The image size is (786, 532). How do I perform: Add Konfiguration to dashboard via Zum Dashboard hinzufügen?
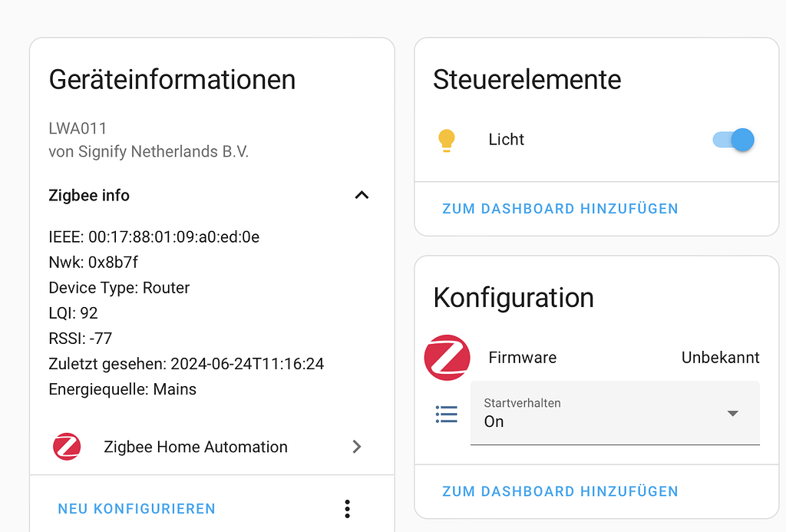[x=560, y=491]
